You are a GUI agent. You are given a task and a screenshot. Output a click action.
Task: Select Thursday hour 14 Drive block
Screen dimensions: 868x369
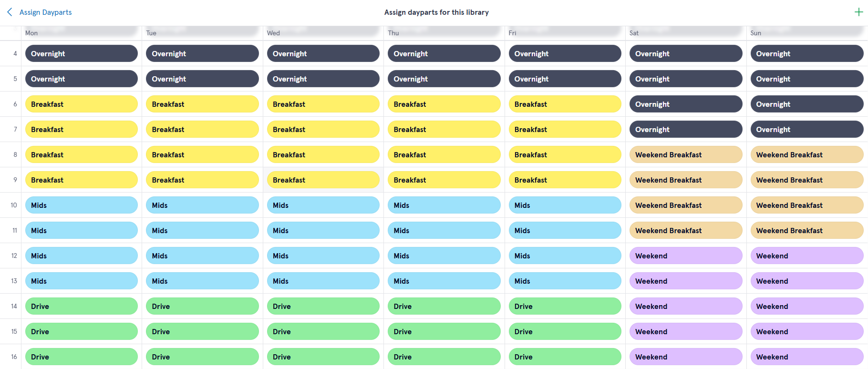444,306
